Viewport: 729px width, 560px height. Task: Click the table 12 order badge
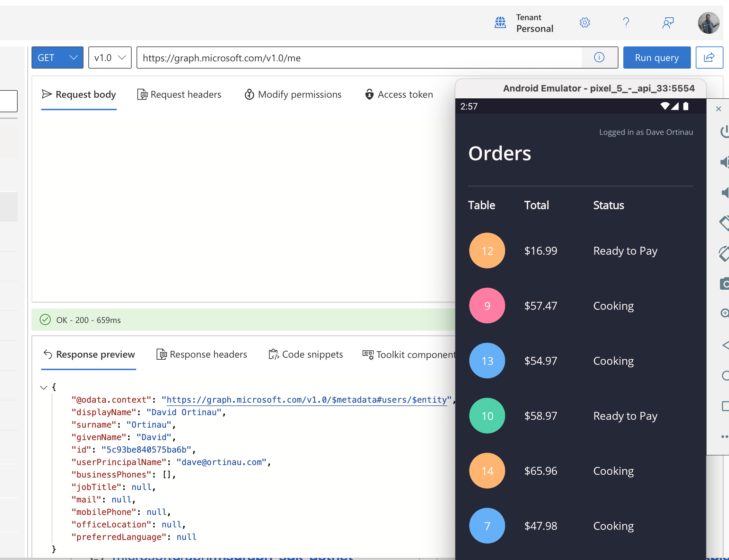tap(487, 250)
